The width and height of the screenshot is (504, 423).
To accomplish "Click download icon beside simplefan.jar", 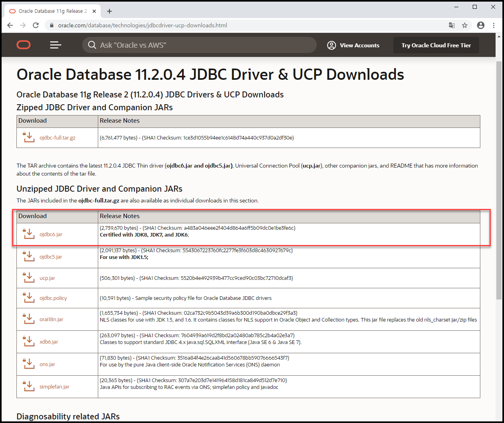I will point(28,387).
